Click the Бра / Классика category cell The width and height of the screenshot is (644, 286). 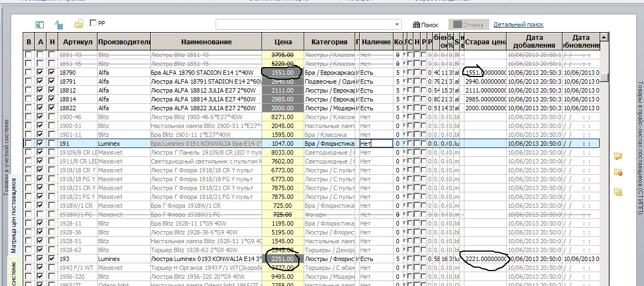tap(329, 134)
